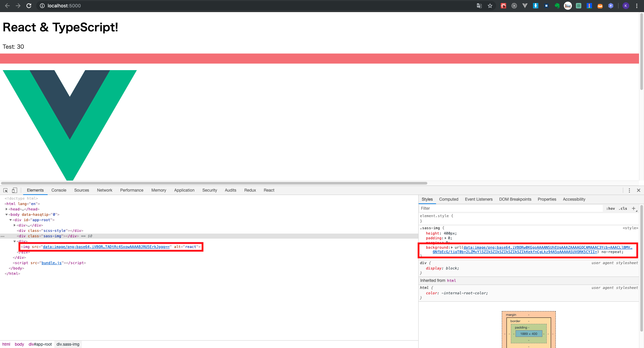Image resolution: width=644 pixels, height=348 pixels.
Task: Open the Application panel
Action: [x=184, y=190]
